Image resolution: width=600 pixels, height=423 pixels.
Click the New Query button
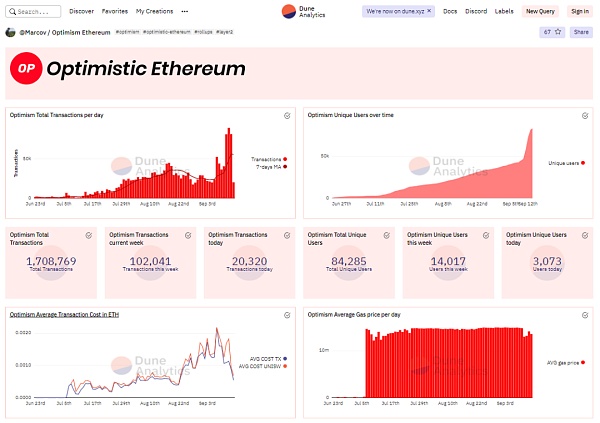(x=540, y=11)
